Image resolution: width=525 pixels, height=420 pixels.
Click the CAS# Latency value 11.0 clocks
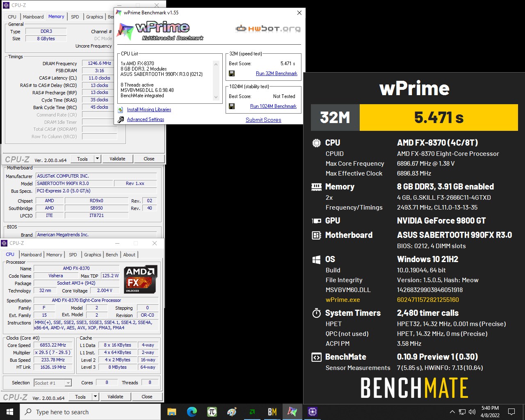[100, 78]
